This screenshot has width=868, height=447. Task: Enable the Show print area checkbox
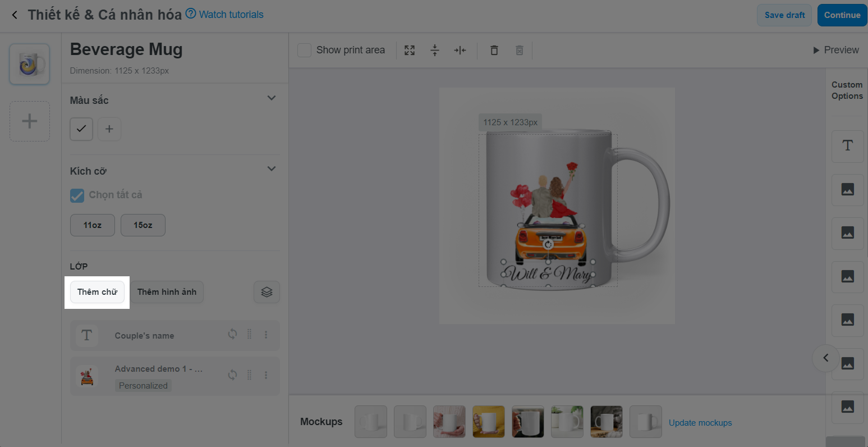pyautogui.click(x=304, y=50)
